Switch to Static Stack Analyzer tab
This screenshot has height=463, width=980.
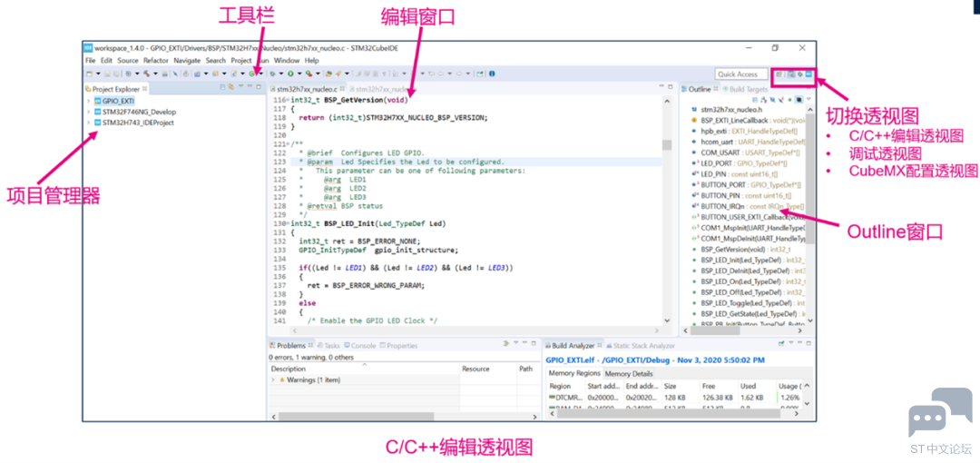pyautogui.click(x=641, y=345)
